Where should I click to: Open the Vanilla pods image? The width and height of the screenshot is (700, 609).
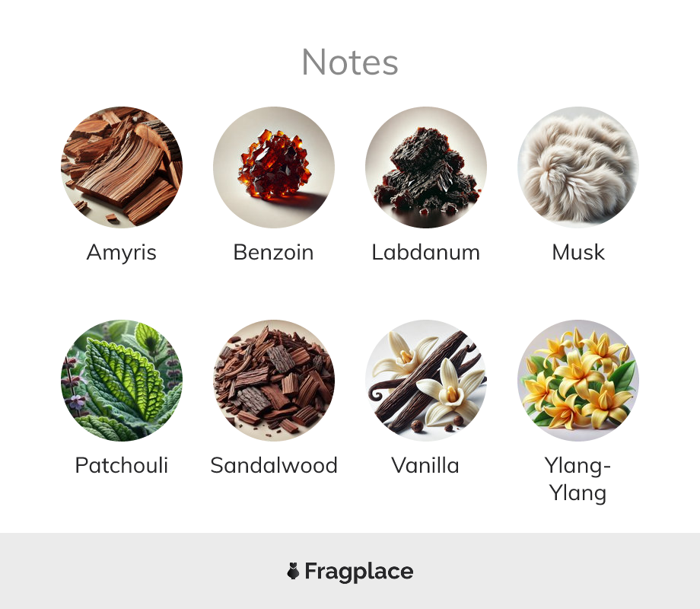[426, 380]
